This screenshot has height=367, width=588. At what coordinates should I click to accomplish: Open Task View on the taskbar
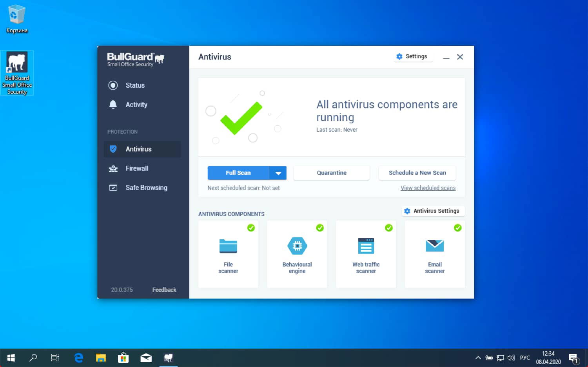(x=55, y=358)
